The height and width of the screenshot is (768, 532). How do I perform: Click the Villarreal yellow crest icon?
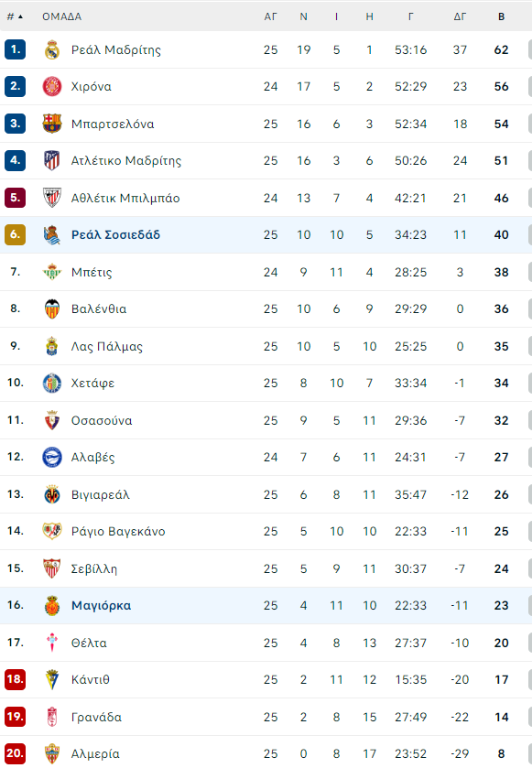pos(52,494)
